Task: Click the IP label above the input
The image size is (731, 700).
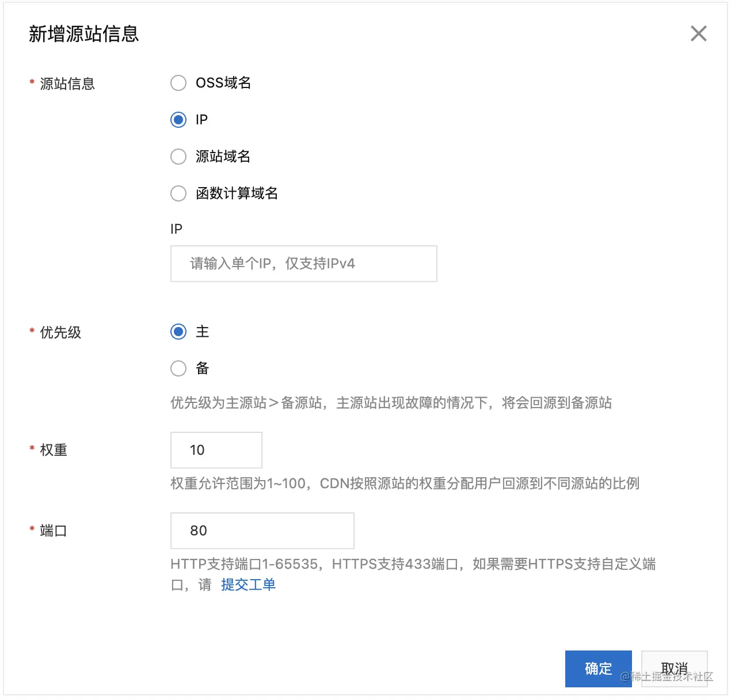Action: point(176,229)
